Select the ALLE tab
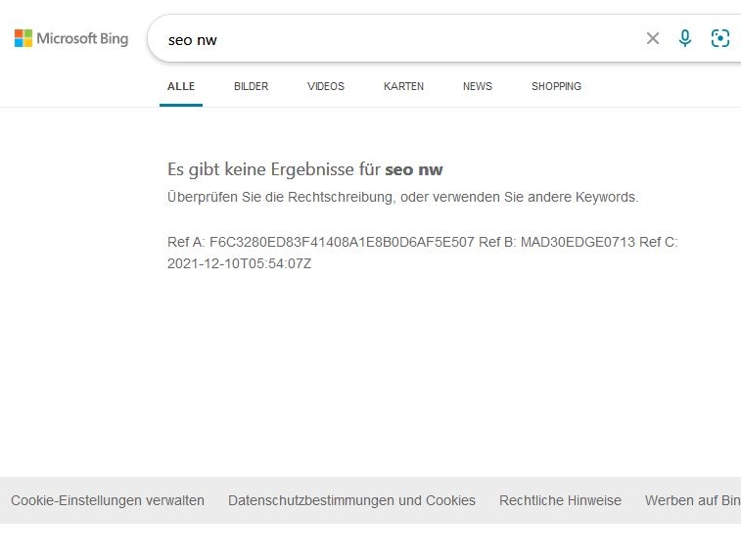Screen dimensions: 741x560 [181, 86]
